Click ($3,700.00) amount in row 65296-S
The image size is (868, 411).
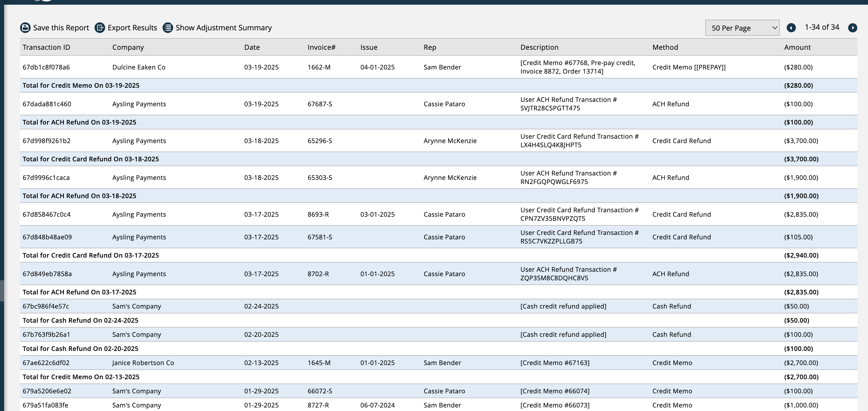pos(801,140)
